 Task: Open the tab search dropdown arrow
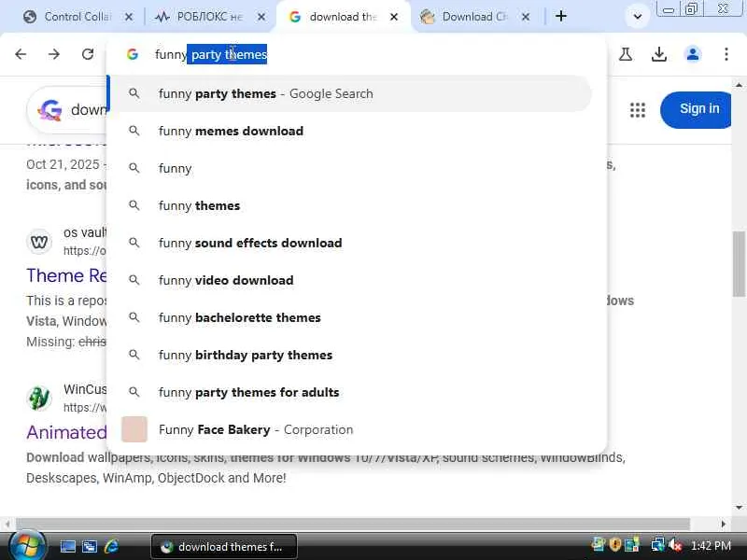pyautogui.click(x=637, y=17)
